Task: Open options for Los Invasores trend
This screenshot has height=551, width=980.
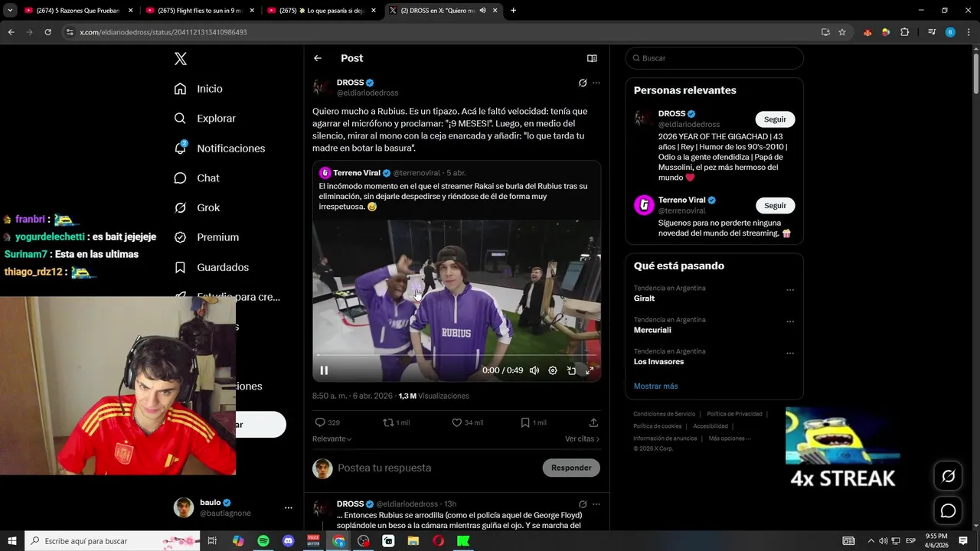Action: [790, 354]
